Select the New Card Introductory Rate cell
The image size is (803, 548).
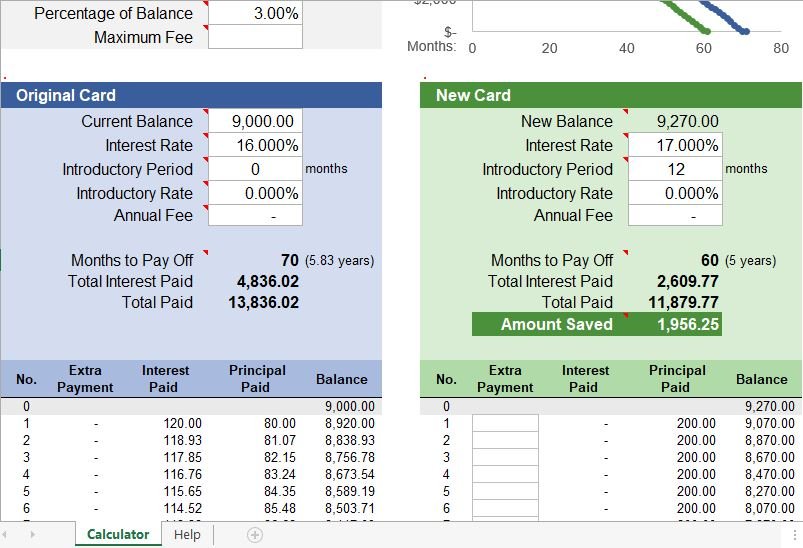675,193
